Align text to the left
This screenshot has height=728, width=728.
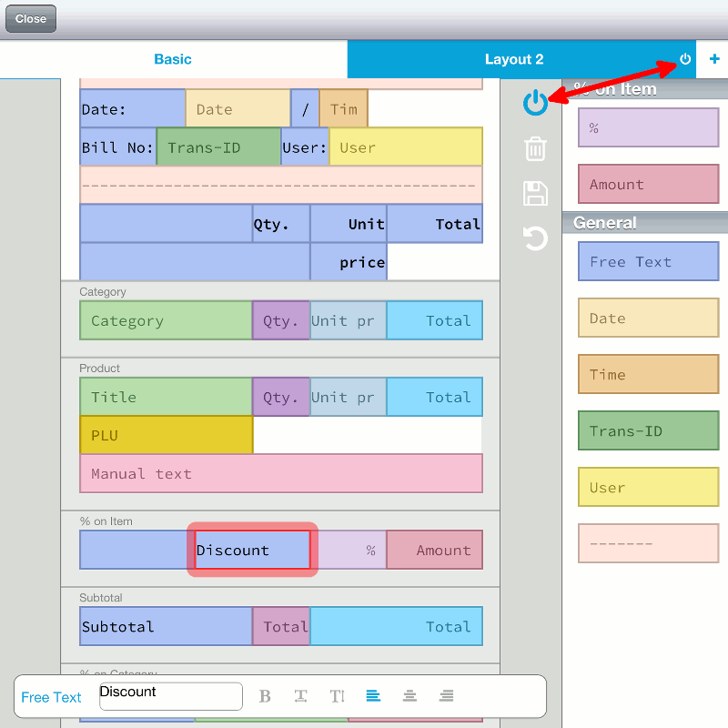(x=373, y=696)
